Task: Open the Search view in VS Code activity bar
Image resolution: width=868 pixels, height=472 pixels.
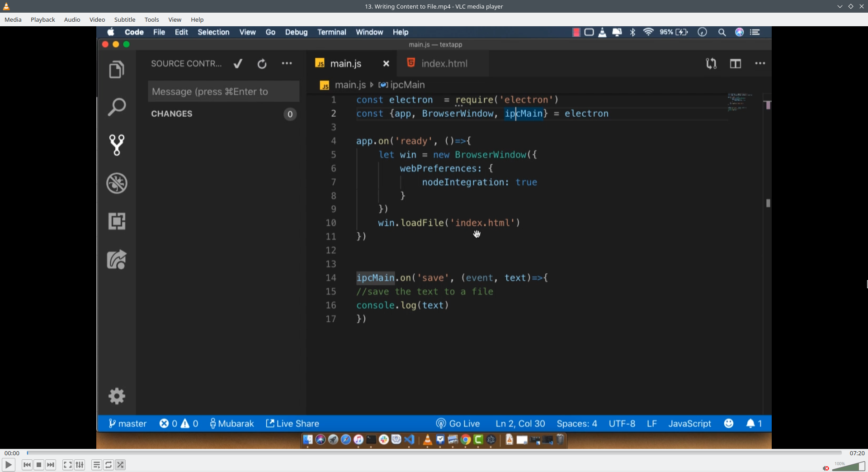Action: click(117, 107)
